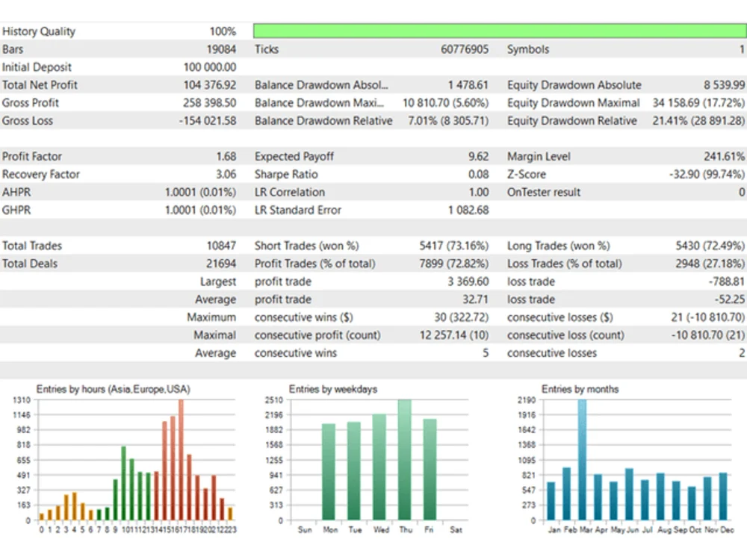Click the Jan bar in months chart
747x560 pixels.
click(551, 501)
